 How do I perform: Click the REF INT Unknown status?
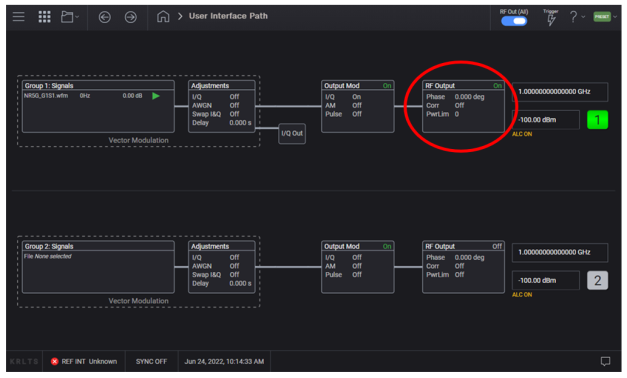click(x=84, y=362)
